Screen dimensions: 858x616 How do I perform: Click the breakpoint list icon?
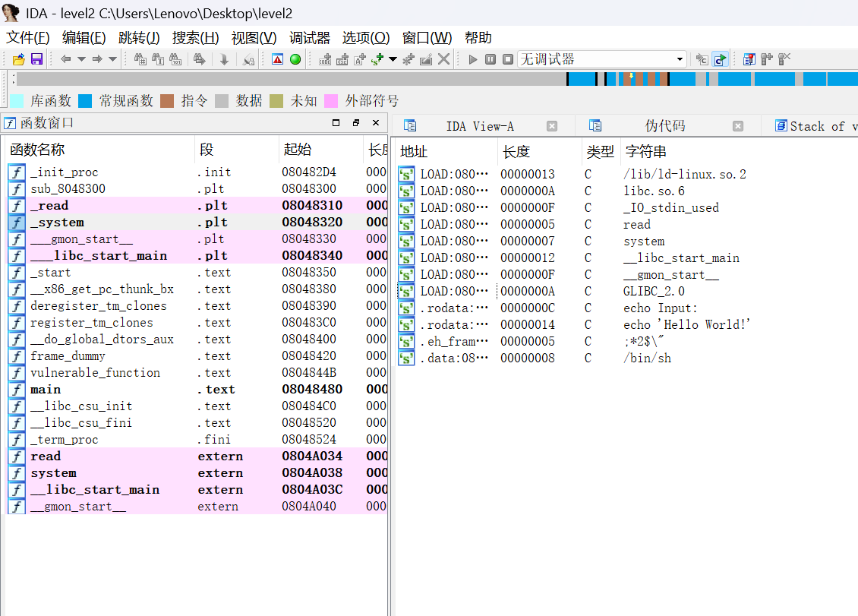click(x=749, y=59)
